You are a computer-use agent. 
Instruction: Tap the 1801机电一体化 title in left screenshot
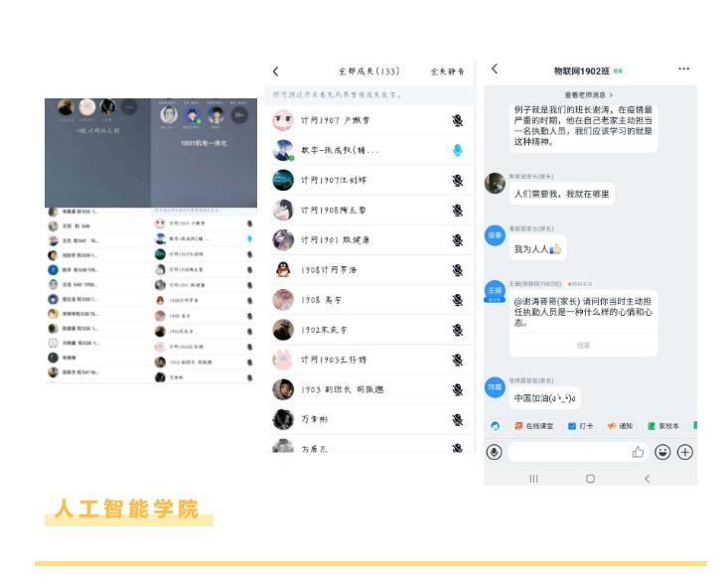pyautogui.click(x=204, y=143)
